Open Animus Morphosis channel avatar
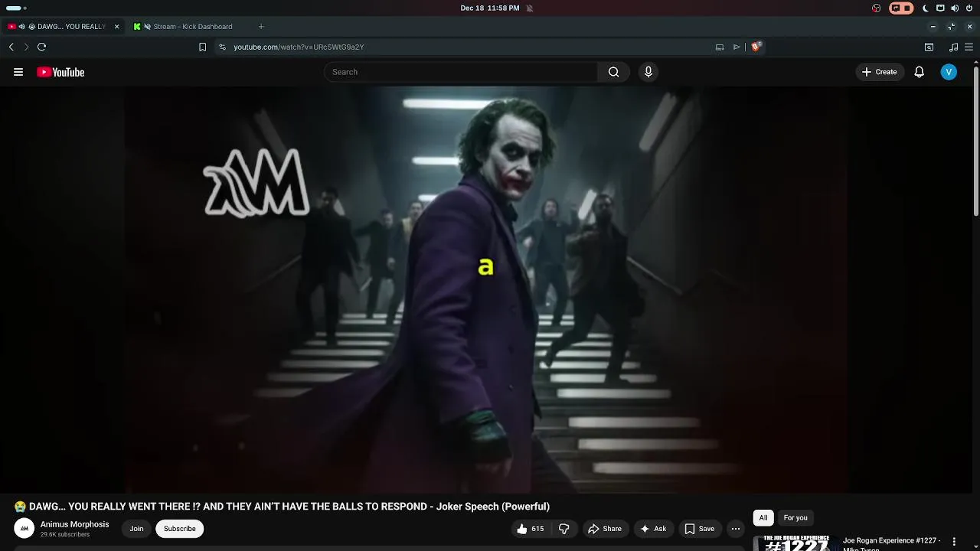This screenshot has height=551, width=980. [24, 528]
